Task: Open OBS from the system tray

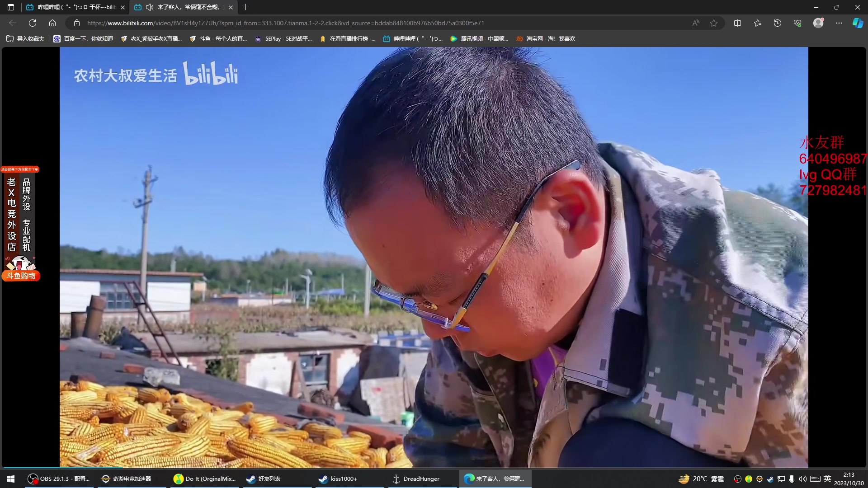Action: pyautogui.click(x=737, y=479)
